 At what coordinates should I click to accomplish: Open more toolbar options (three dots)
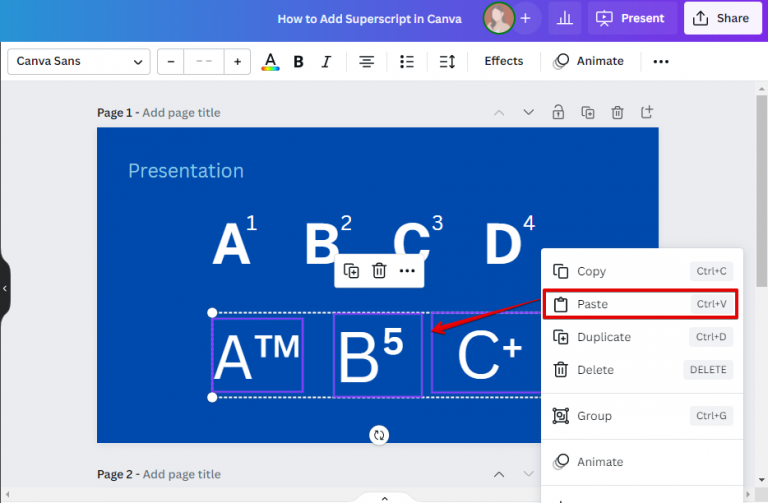(x=661, y=62)
